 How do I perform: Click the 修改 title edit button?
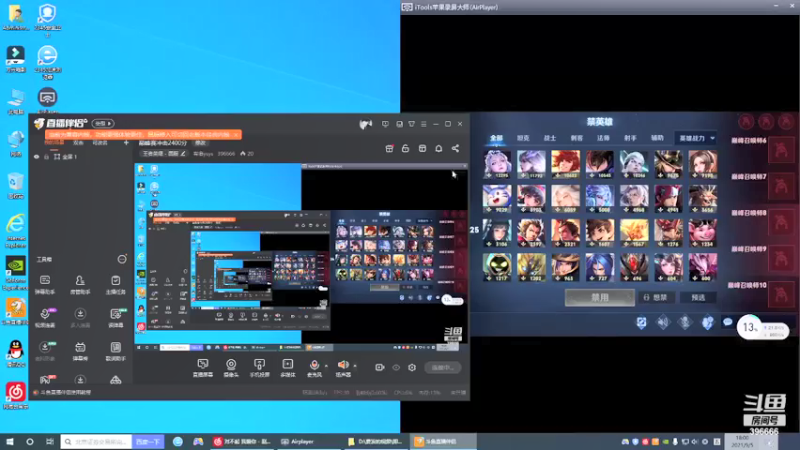tap(200, 143)
